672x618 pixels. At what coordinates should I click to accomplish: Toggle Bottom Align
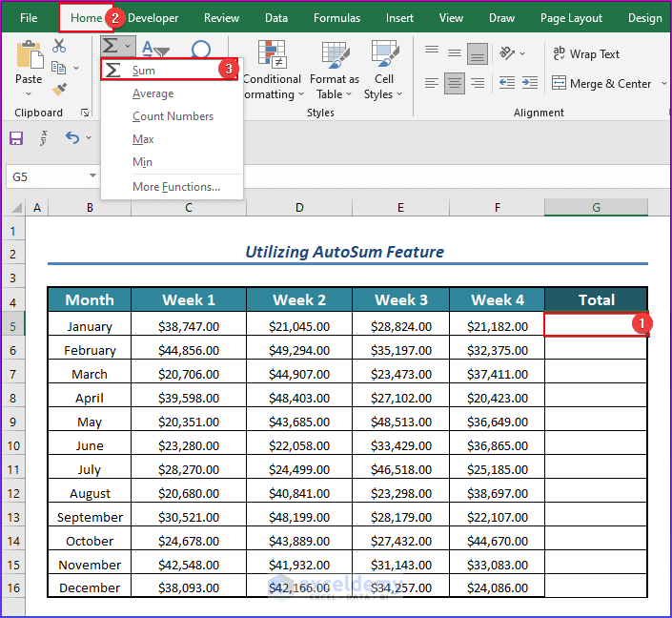478,53
